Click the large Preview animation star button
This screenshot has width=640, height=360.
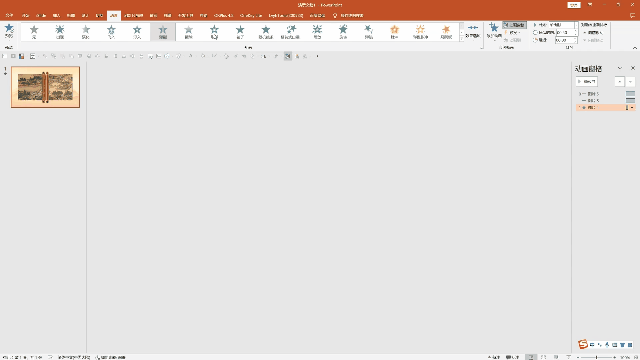pyautogui.click(x=9, y=31)
